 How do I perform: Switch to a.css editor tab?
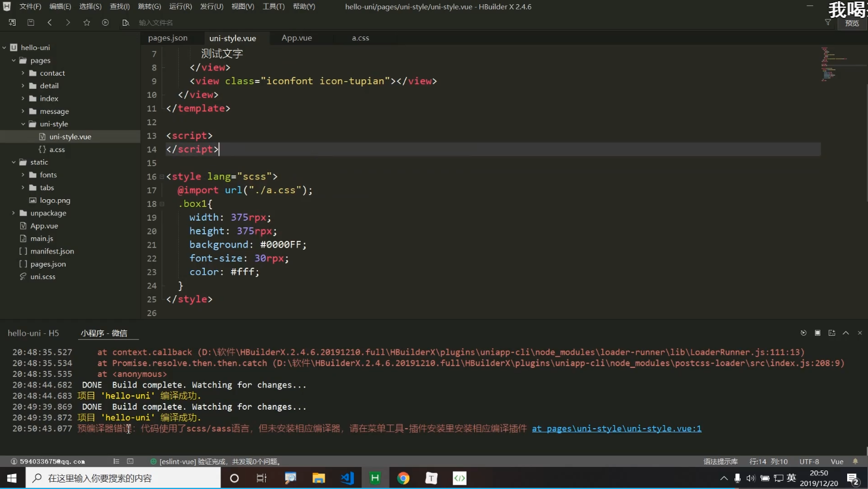[360, 38]
